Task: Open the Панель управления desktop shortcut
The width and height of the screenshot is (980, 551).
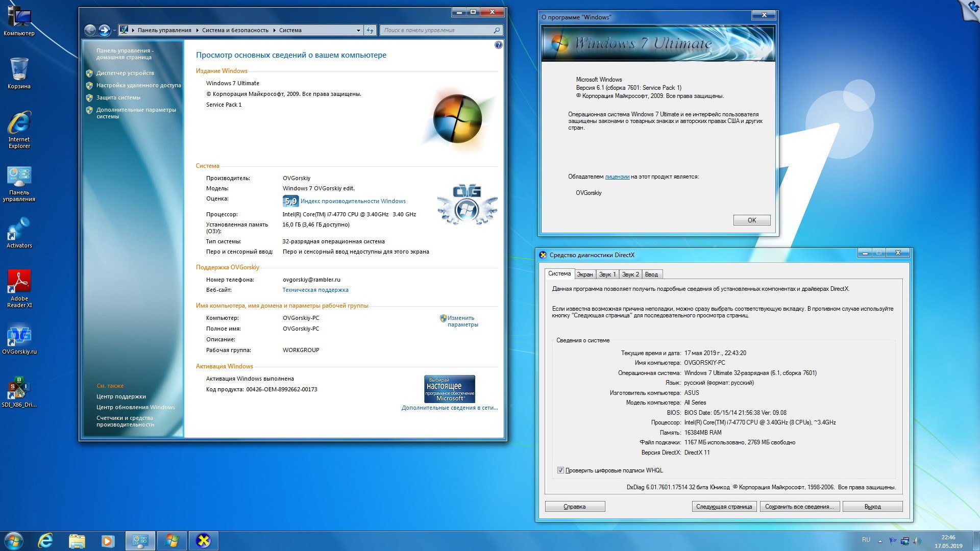Action: [x=19, y=184]
